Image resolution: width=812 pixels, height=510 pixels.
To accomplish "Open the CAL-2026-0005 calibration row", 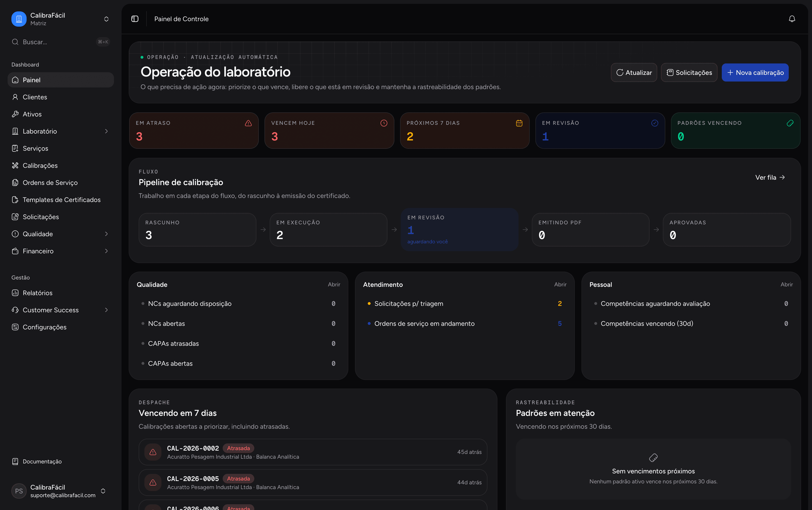I will click(x=313, y=482).
